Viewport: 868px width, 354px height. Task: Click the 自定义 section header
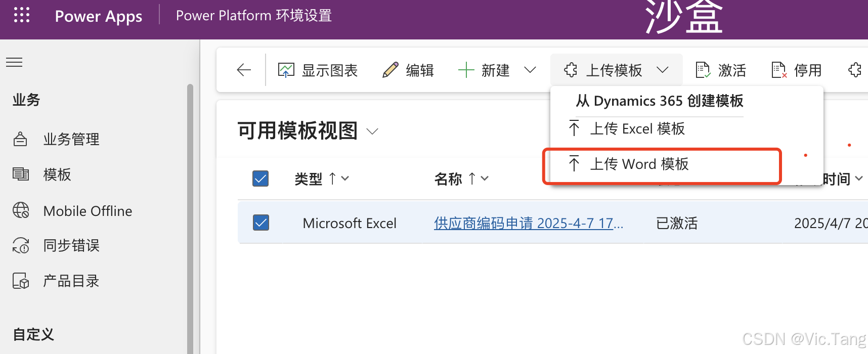tap(33, 334)
